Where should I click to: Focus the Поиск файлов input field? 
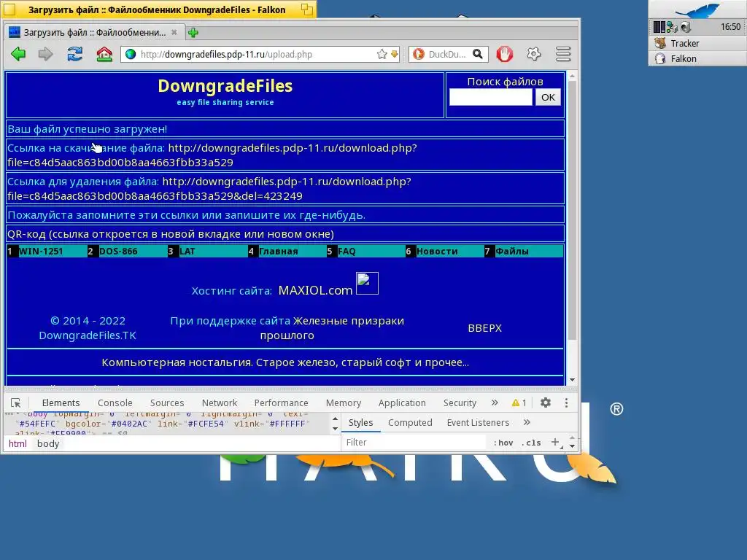pyautogui.click(x=491, y=97)
